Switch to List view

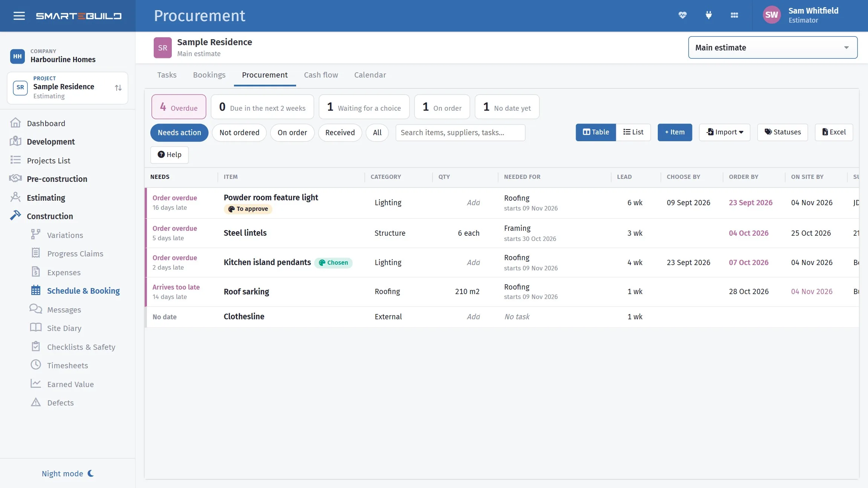(633, 132)
